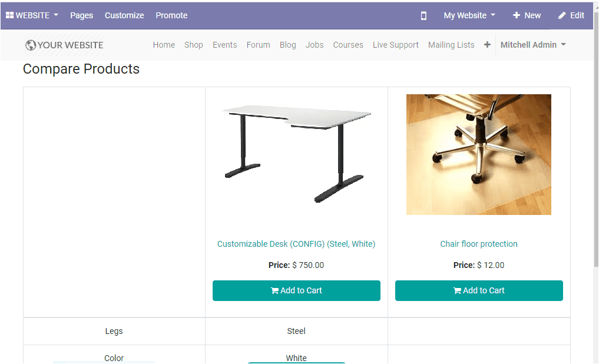Click the Customizable Desk product image
Screen dimensions: 599x364
tap(296, 154)
